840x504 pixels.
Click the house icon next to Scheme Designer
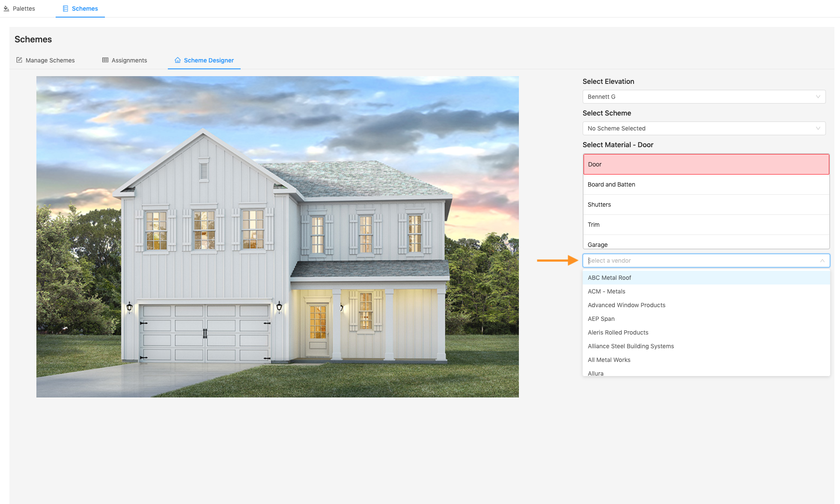click(178, 60)
